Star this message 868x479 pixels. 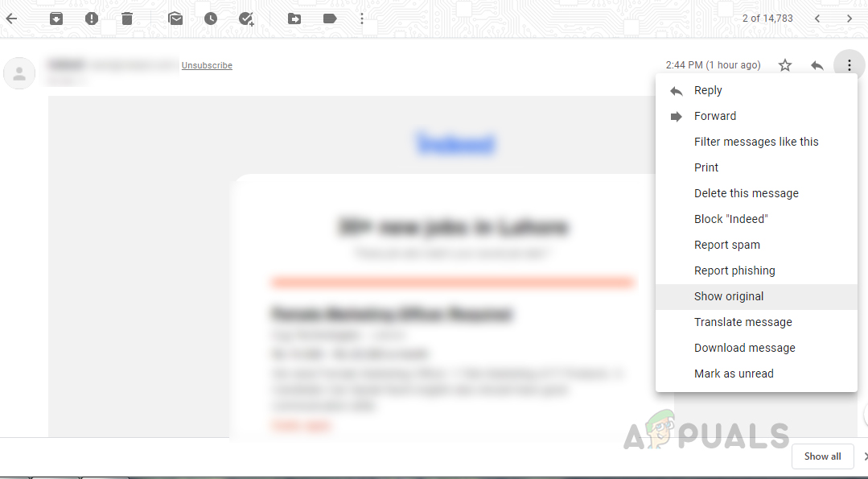[x=785, y=65]
